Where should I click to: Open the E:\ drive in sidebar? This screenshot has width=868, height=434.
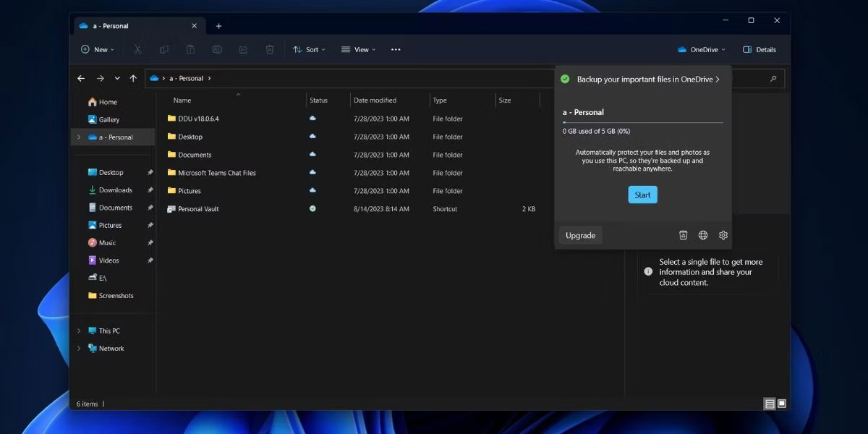(98, 278)
